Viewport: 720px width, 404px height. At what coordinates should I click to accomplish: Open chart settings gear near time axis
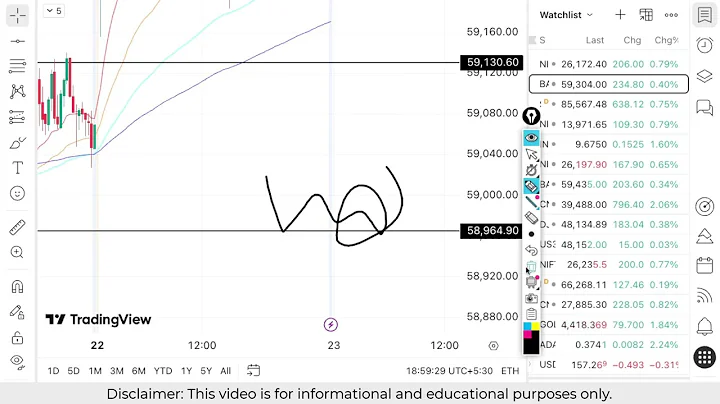point(493,346)
